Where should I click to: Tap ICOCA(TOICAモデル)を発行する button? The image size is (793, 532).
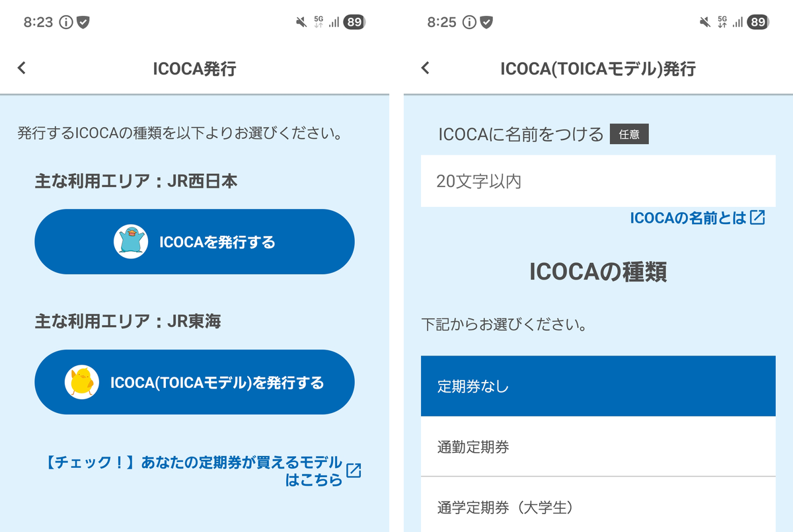click(x=194, y=382)
